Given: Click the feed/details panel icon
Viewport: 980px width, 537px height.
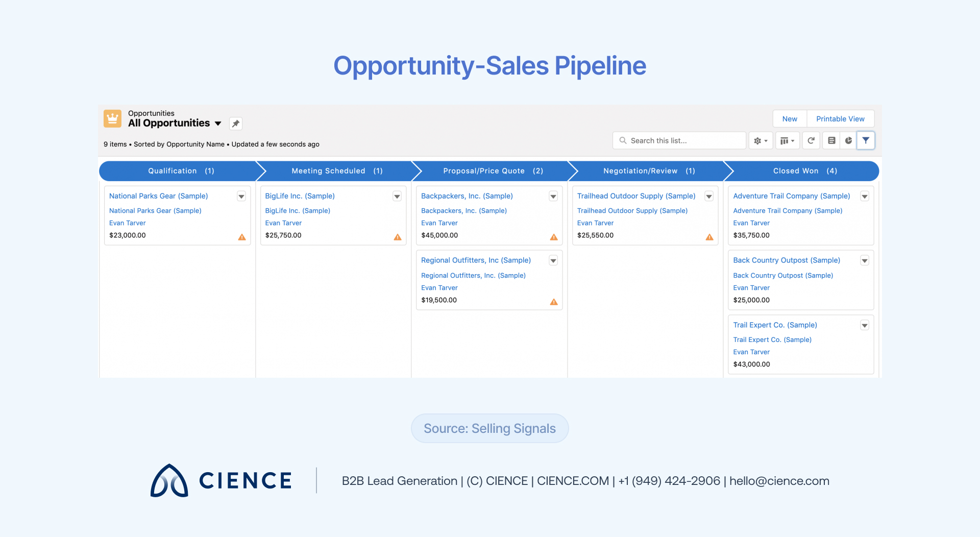Looking at the screenshot, I should (831, 140).
